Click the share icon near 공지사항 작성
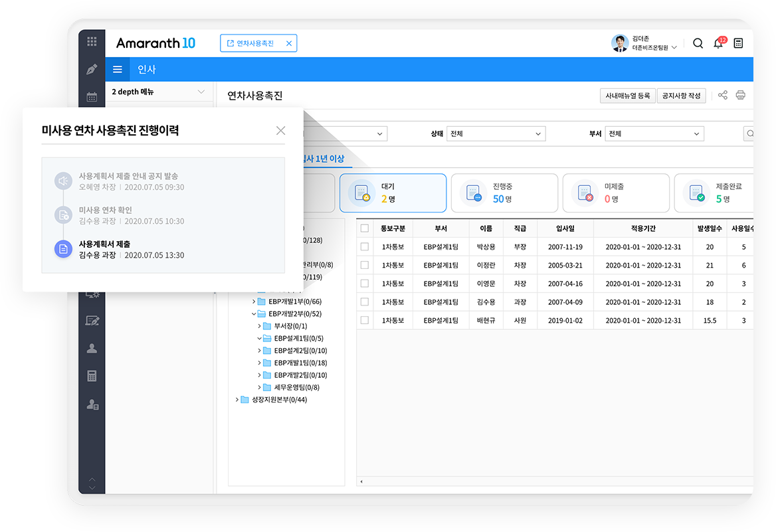 [723, 95]
